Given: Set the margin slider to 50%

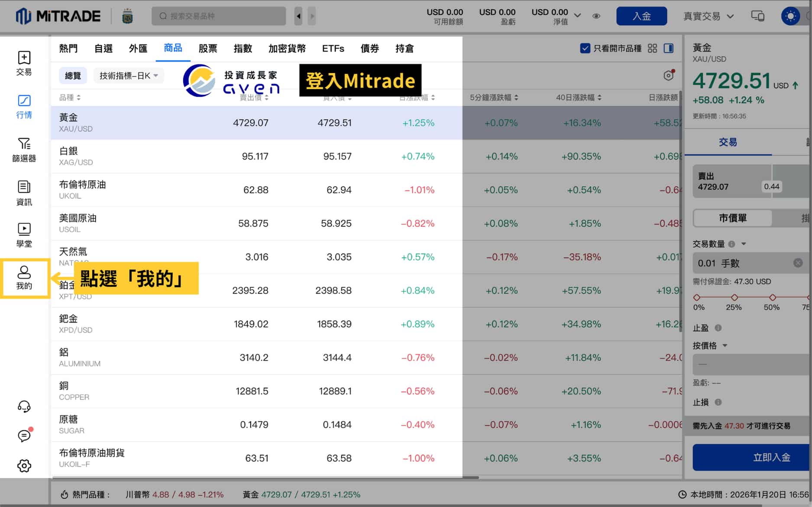Looking at the screenshot, I should [x=772, y=298].
